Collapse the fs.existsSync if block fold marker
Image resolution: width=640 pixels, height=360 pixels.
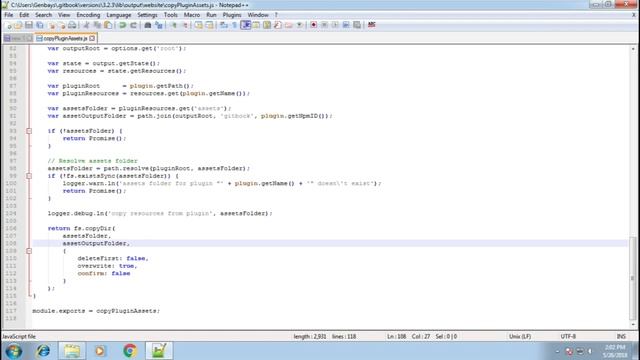click(29, 176)
